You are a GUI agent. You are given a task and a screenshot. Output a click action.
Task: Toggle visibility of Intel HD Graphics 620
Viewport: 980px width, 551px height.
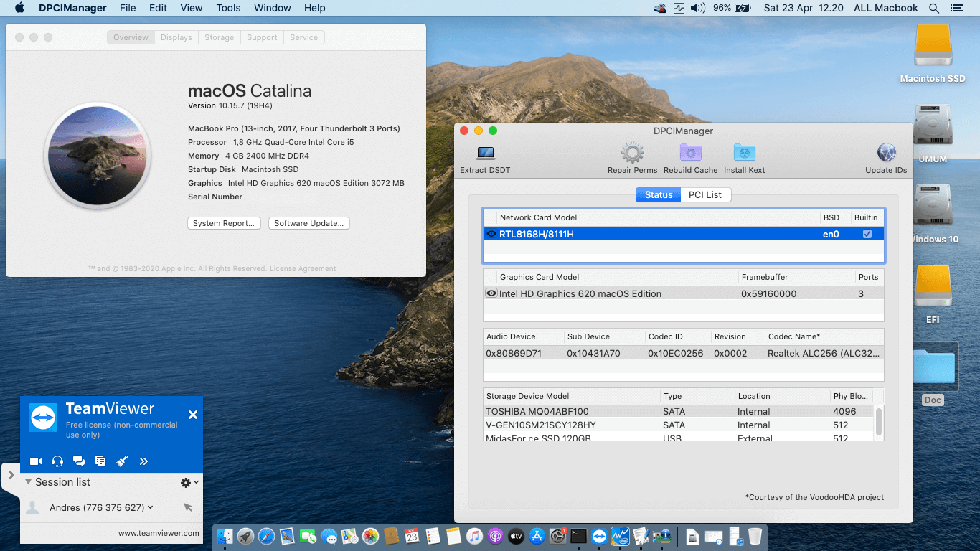click(x=491, y=293)
